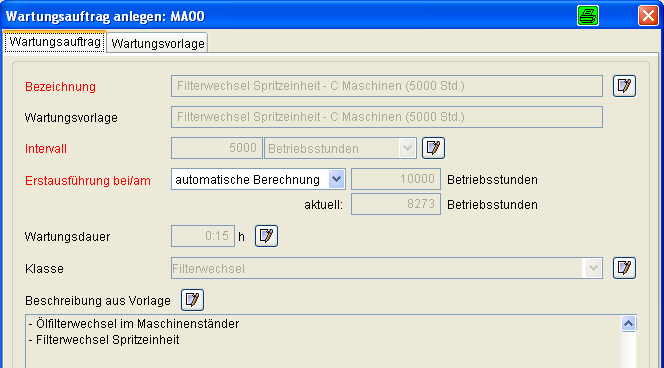
Task: Close the Wartungsauftrag anlegen window
Action: pyautogui.click(x=648, y=16)
